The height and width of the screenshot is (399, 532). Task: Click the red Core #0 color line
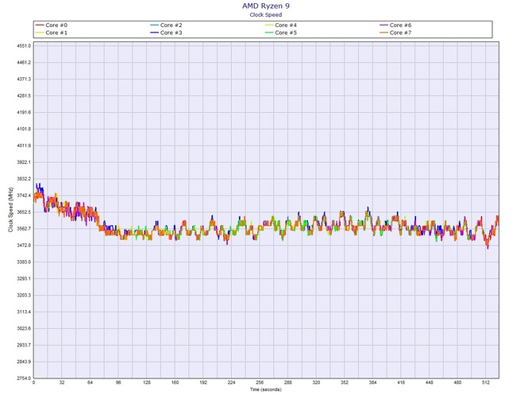click(40, 25)
